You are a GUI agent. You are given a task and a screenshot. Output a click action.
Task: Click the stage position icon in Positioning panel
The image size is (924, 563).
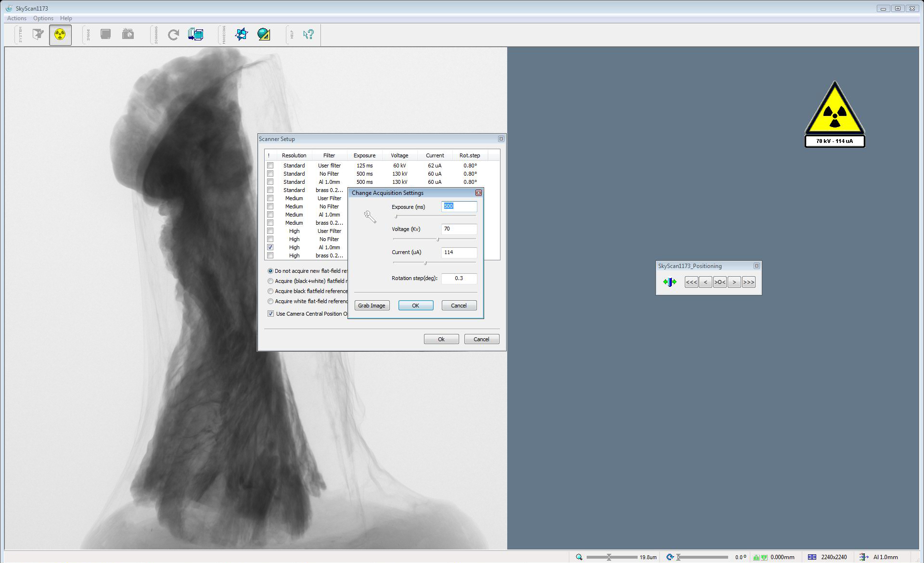(669, 282)
